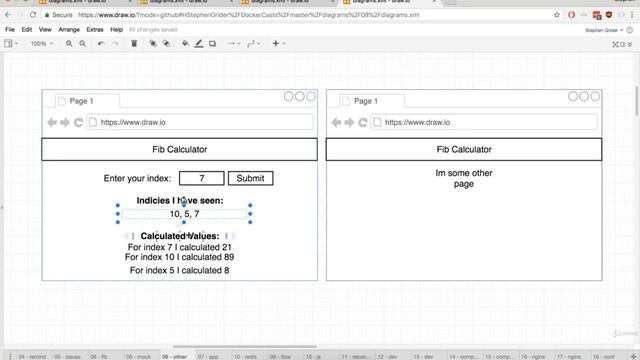Image resolution: width=640 pixels, height=360 pixels.
Task: Open the Help menu
Action: point(116,29)
